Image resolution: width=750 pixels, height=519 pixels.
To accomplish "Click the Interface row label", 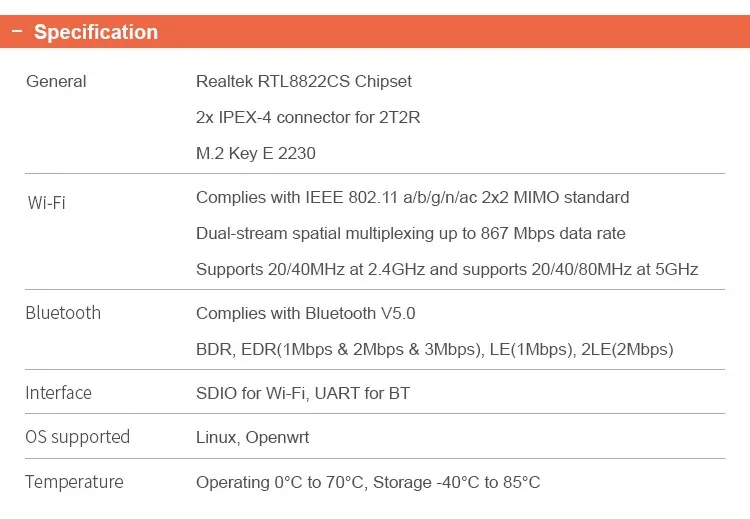I will pyautogui.click(x=58, y=393).
